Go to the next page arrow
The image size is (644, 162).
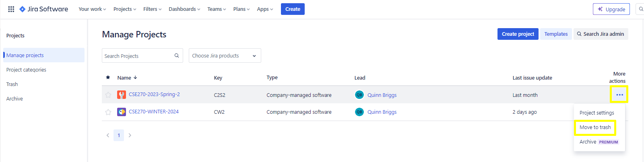130,135
